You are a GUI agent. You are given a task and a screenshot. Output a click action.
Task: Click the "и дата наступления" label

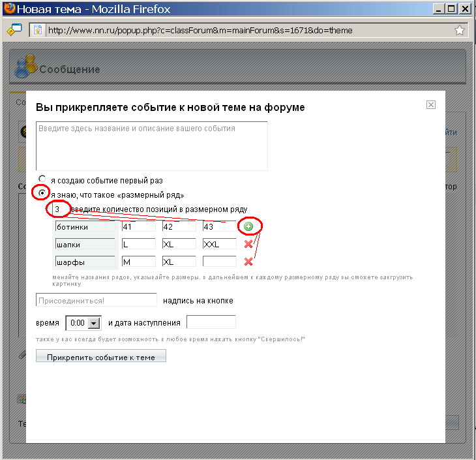click(x=144, y=323)
